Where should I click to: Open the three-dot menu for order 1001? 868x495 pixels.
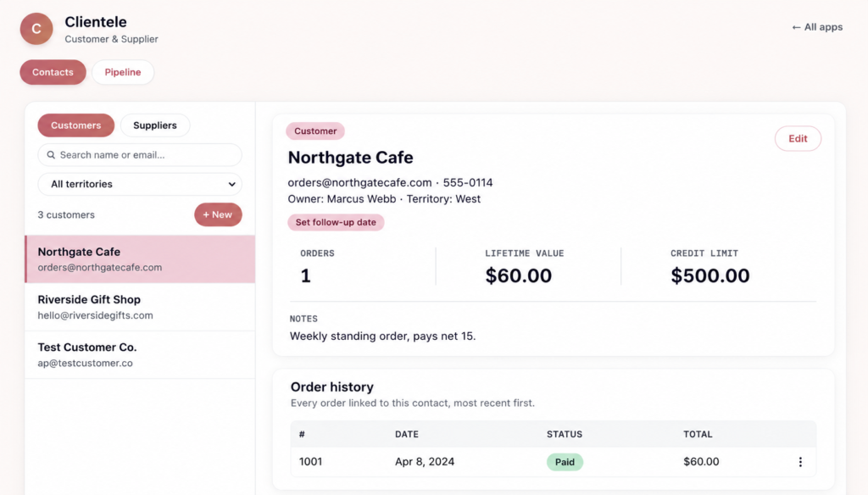tap(800, 462)
